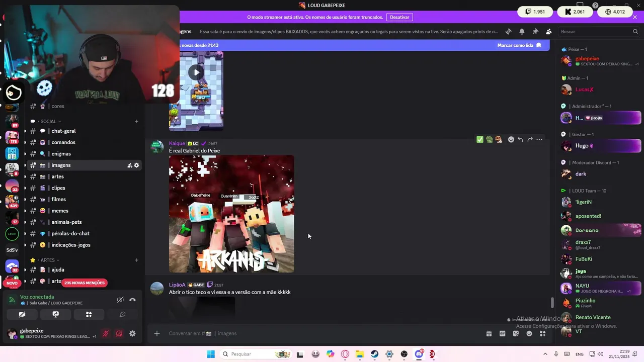Forward Kaique's message icon
This screenshot has height=362, width=644.
530,139
